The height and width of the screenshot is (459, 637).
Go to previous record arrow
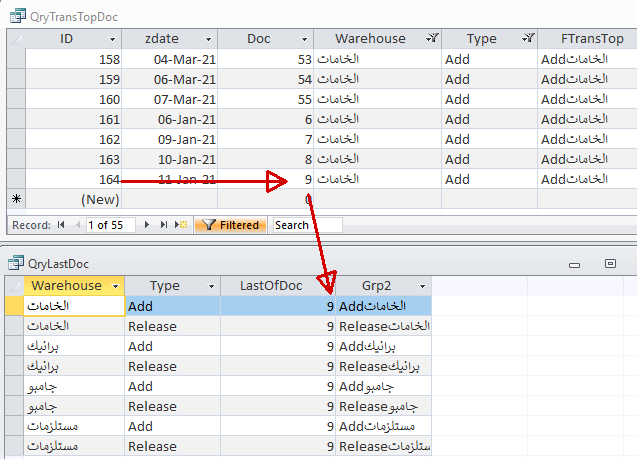pyautogui.click(x=78, y=225)
